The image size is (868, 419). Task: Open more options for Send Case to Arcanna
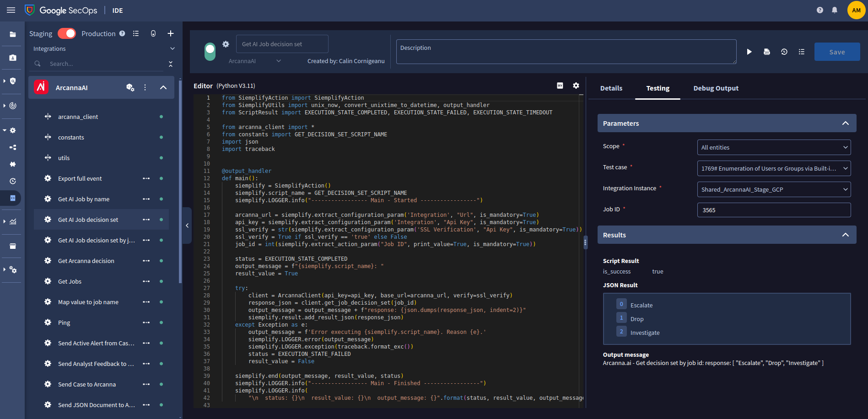(x=146, y=384)
